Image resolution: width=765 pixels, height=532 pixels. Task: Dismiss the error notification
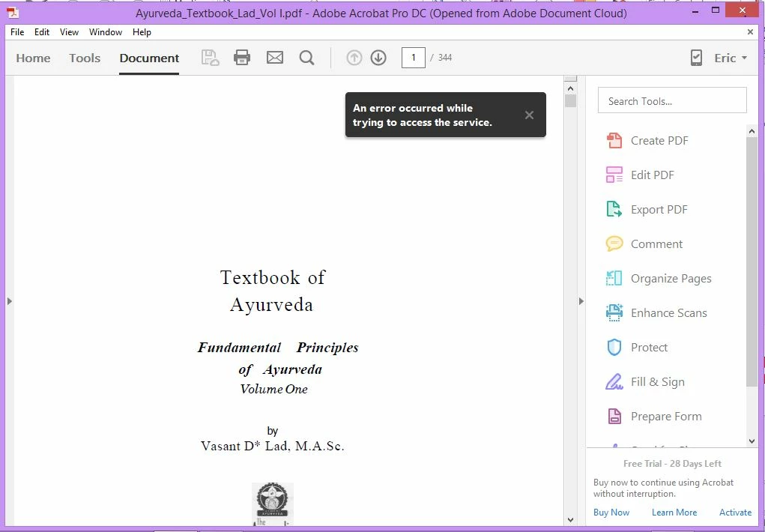529,115
